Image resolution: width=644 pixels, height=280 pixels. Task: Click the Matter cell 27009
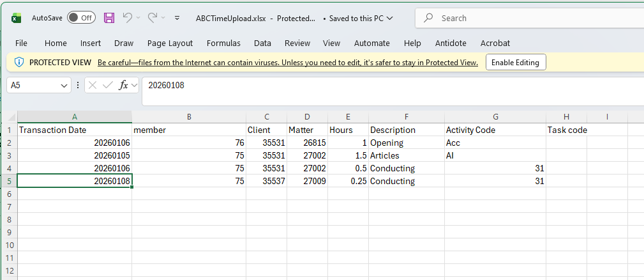(x=307, y=181)
